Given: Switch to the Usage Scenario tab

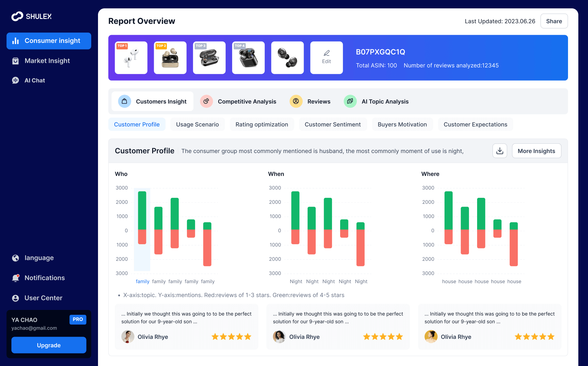Looking at the screenshot, I should 197,124.
